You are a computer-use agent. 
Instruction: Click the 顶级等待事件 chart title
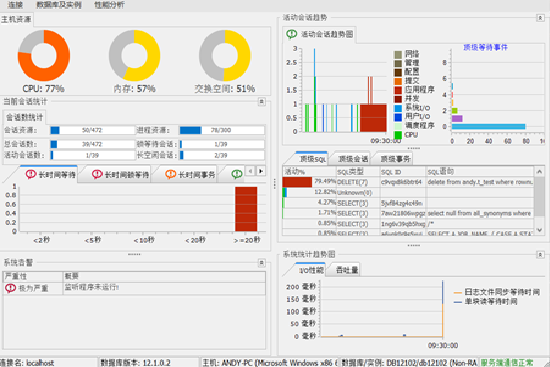[485, 47]
